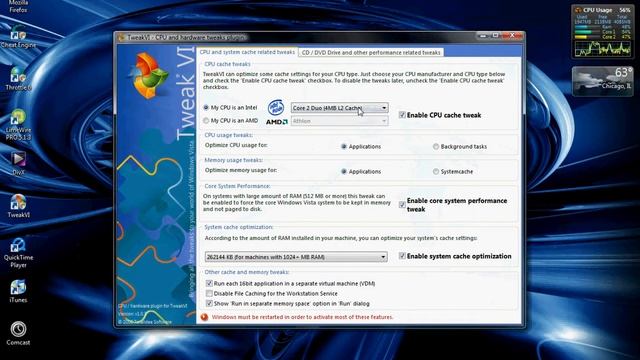Open the Cheat Engine desktop shortcut

tap(18, 38)
